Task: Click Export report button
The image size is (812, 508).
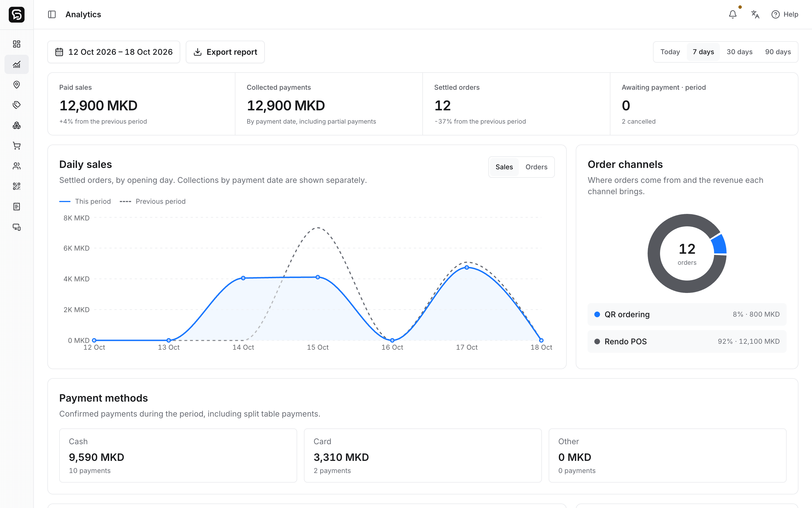Action: click(x=225, y=52)
